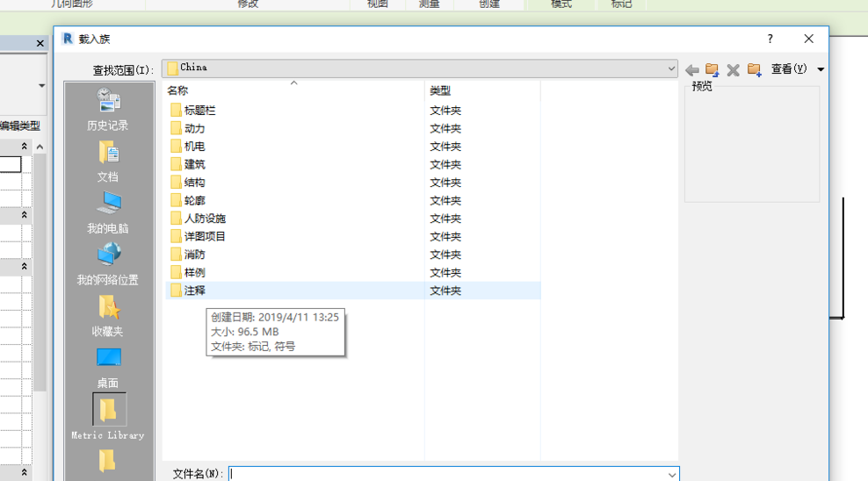868x481 pixels.
Task: Click folder icon of 消防 row
Action: tap(176, 255)
